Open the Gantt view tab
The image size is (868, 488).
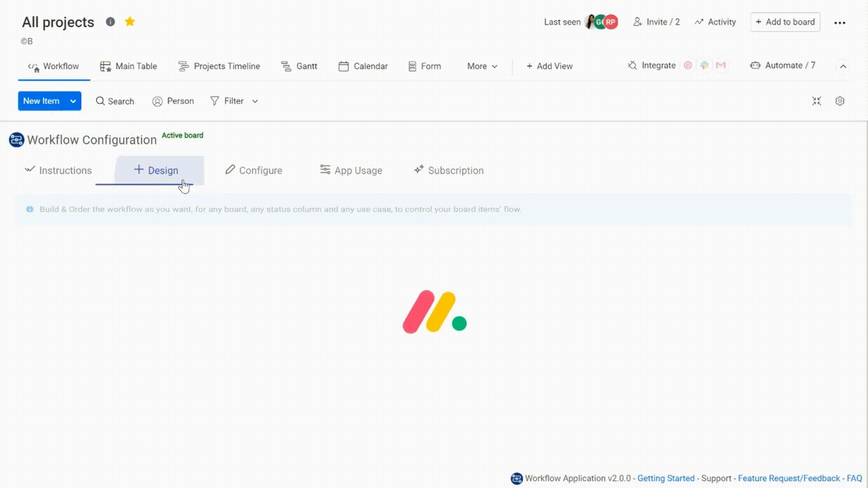click(x=299, y=66)
